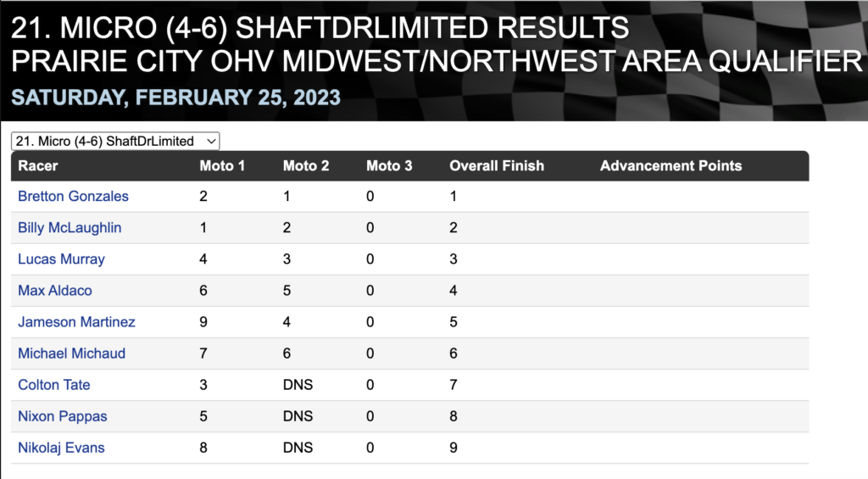
Task: Click the Moto 2 column header
Action: tap(305, 165)
